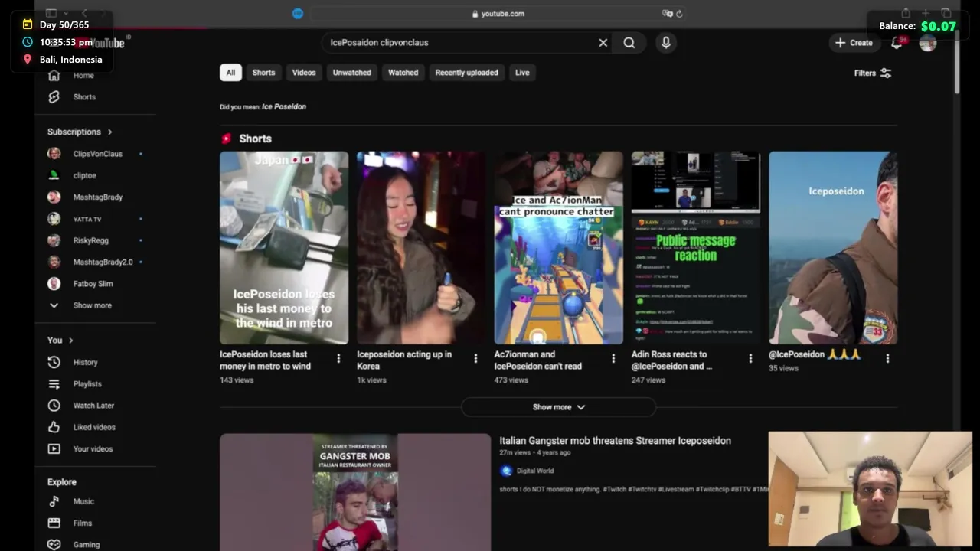The height and width of the screenshot is (551, 980).
Task: Open the notifications bell
Action: [x=897, y=43]
